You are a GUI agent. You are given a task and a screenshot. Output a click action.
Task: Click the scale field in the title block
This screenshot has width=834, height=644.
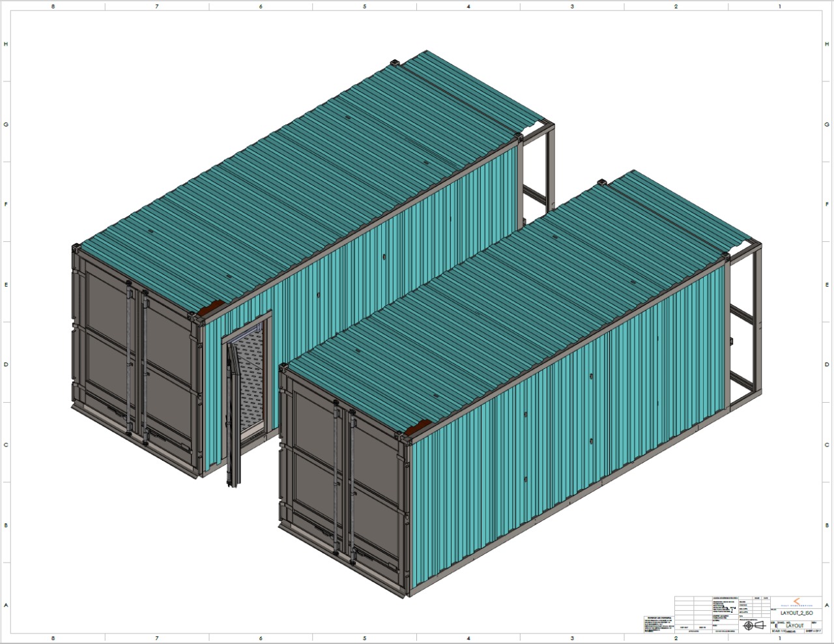tap(778, 631)
